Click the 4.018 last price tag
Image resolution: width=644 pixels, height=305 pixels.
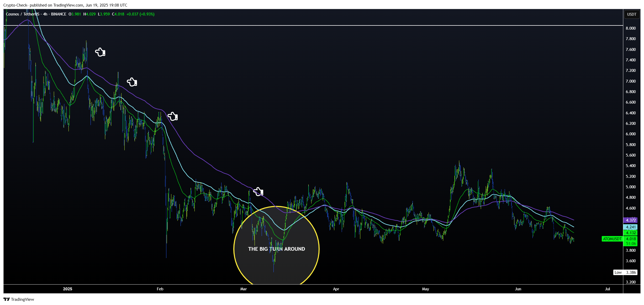pyautogui.click(x=630, y=239)
